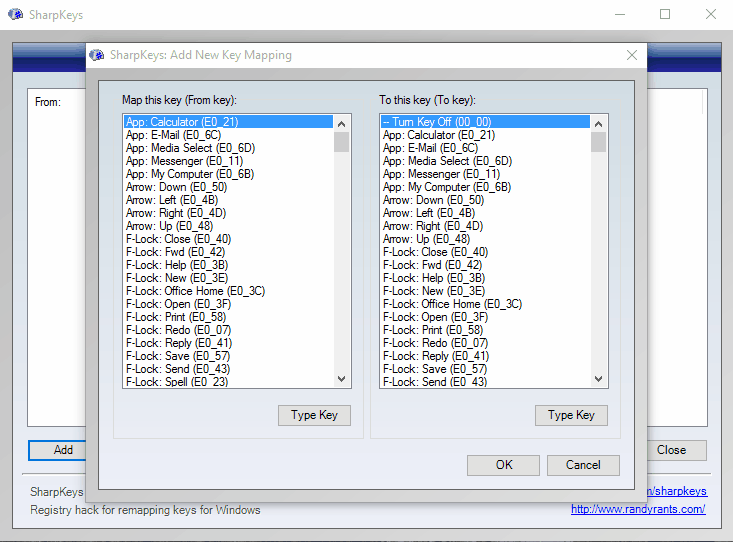This screenshot has height=542, width=733.
Task: Select F-Lock: Send in From key list
Action: tap(229, 369)
